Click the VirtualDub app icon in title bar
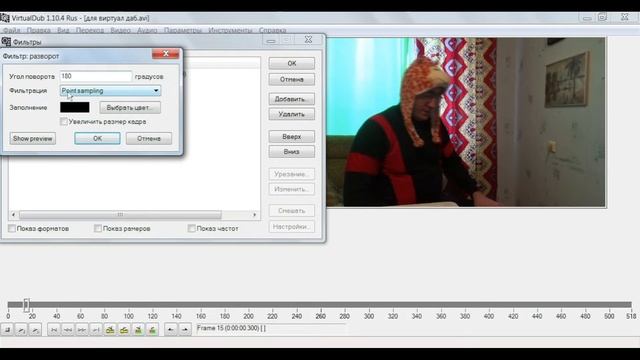Image resolution: width=640 pixels, height=360 pixels. click(x=5, y=18)
